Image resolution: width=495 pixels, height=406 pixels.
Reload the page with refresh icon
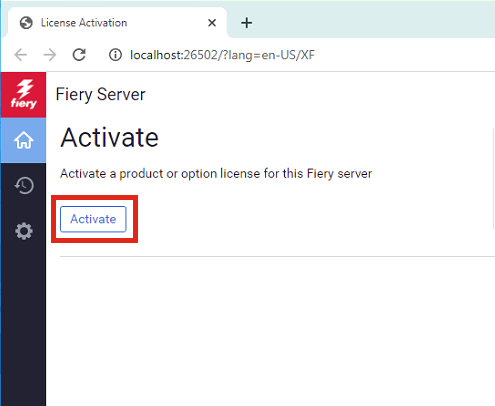[79, 55]
